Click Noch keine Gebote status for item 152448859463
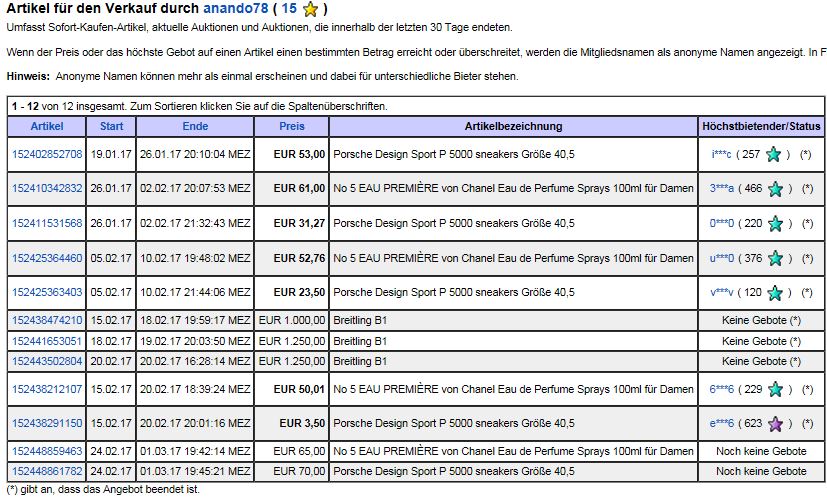Viewport: 827px width, 503px height. click(761, 451)
